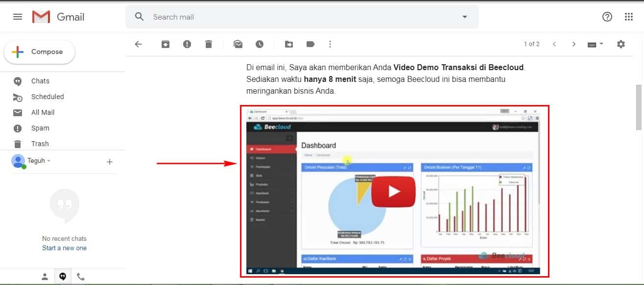This screenshot has height=285, width=644.
Task: Click Teguh profile avatar
Action: (18, 161)
